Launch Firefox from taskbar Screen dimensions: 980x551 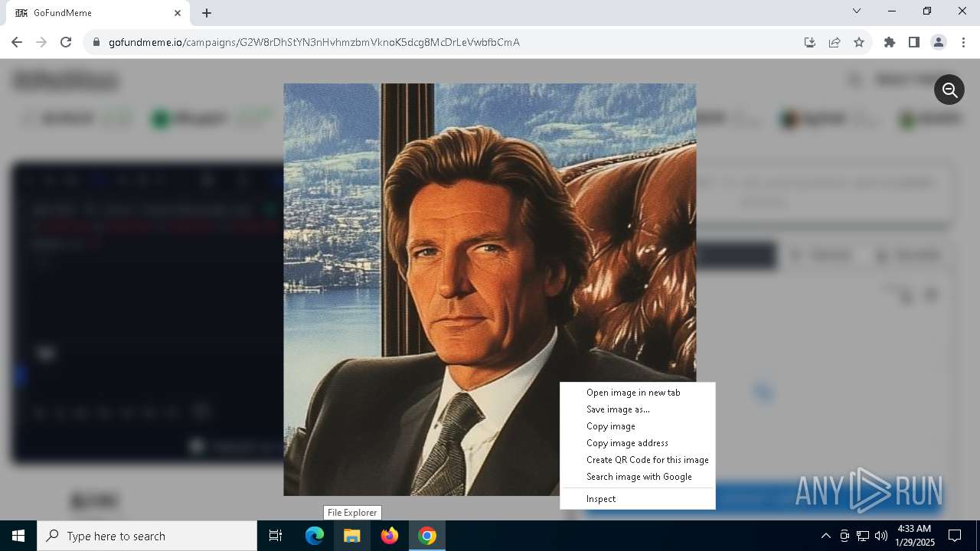[x=390, y=536]
